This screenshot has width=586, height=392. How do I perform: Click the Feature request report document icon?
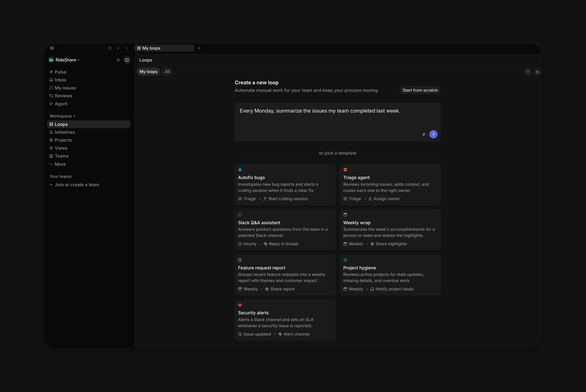[x=240, y=260]
